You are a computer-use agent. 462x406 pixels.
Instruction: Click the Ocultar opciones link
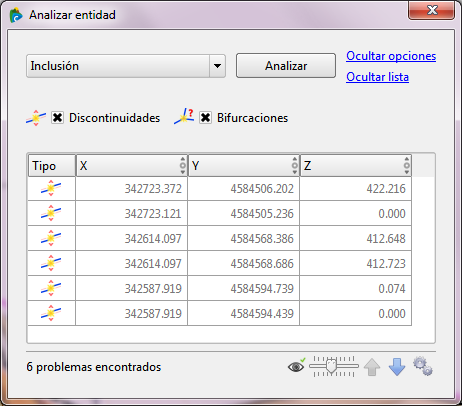391,56
